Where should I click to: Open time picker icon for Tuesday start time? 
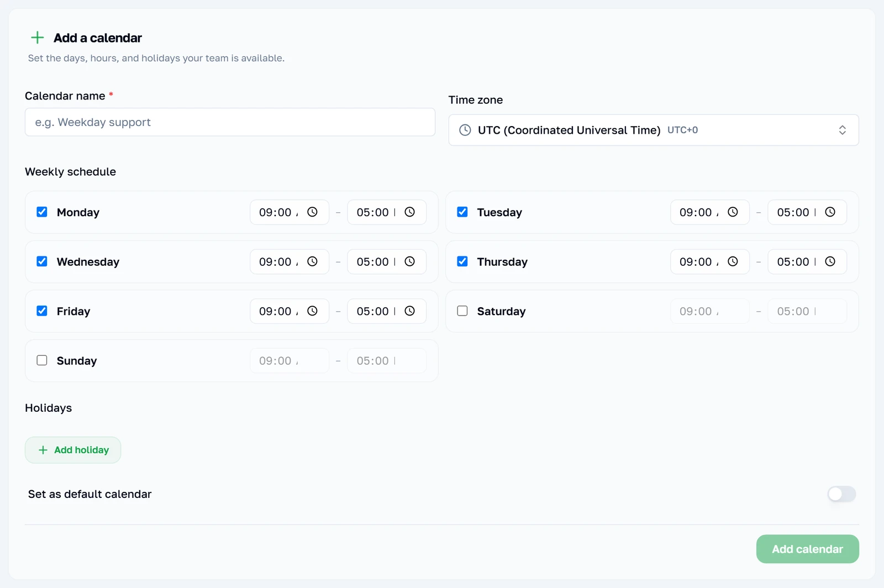(733, 212)
